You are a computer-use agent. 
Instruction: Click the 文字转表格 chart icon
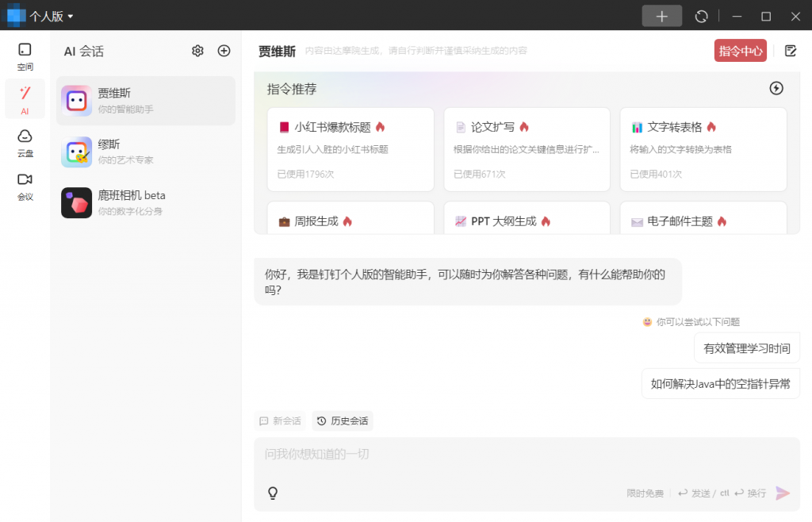637,128
